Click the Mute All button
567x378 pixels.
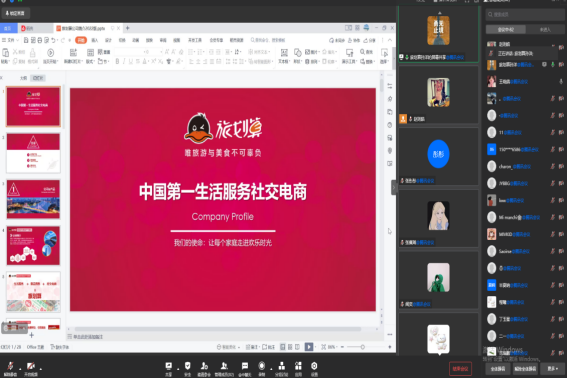[498, 369]
